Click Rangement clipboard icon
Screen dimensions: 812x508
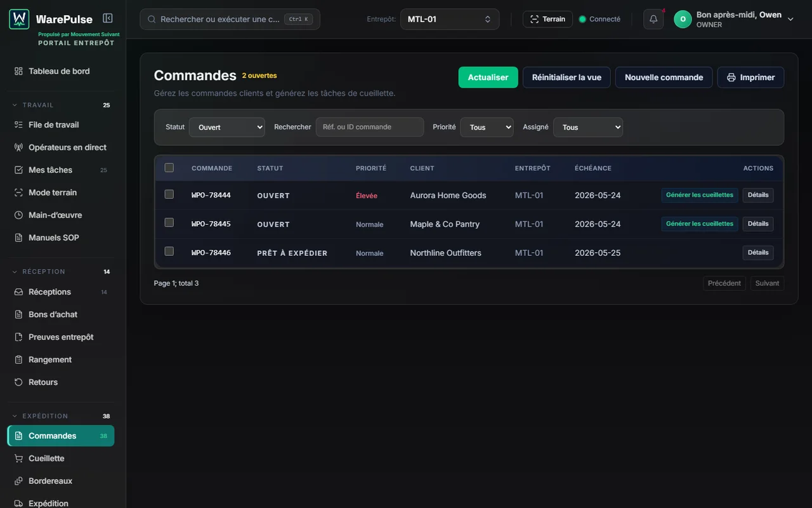click(x=18, y=359)
